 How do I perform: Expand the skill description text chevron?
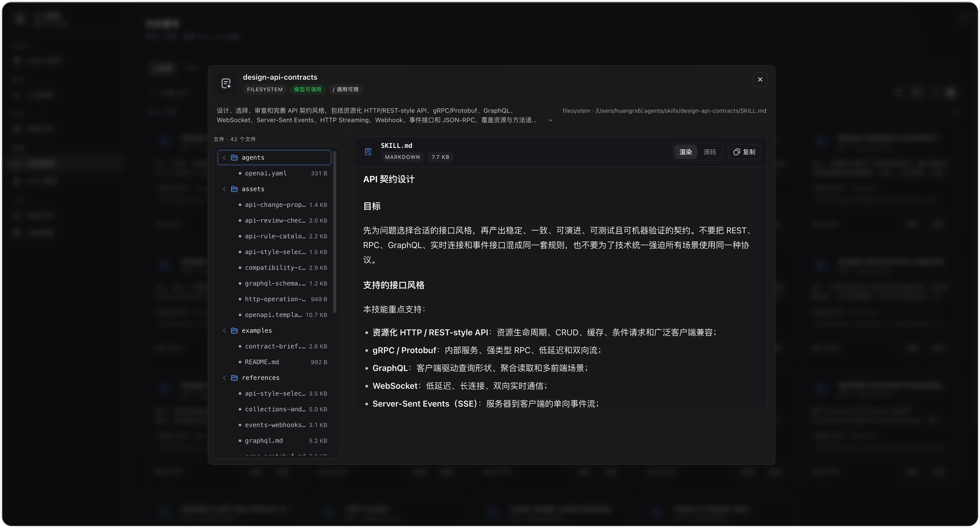click(x=550, y=120)
